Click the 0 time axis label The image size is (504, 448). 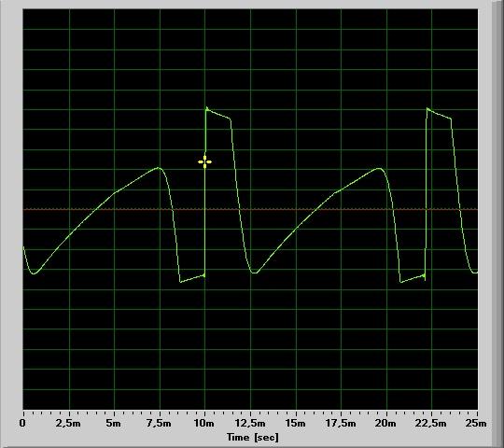tap(22, 423)
